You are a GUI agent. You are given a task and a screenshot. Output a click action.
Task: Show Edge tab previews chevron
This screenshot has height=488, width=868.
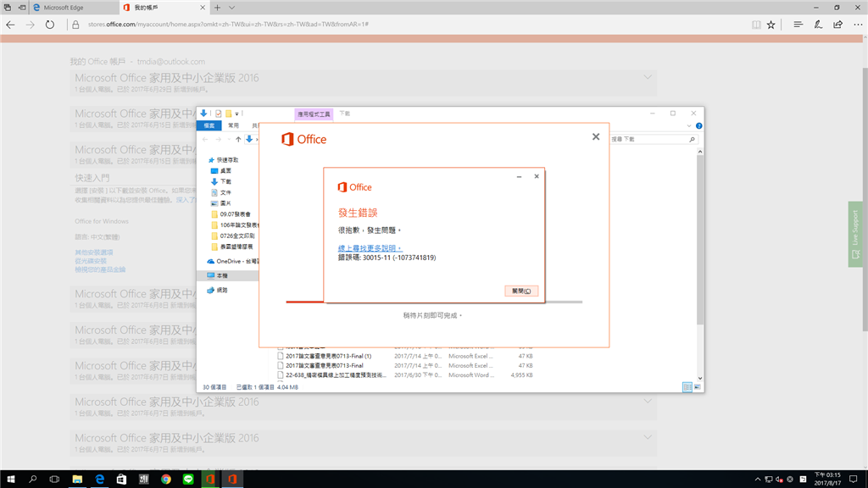point(232,8)
